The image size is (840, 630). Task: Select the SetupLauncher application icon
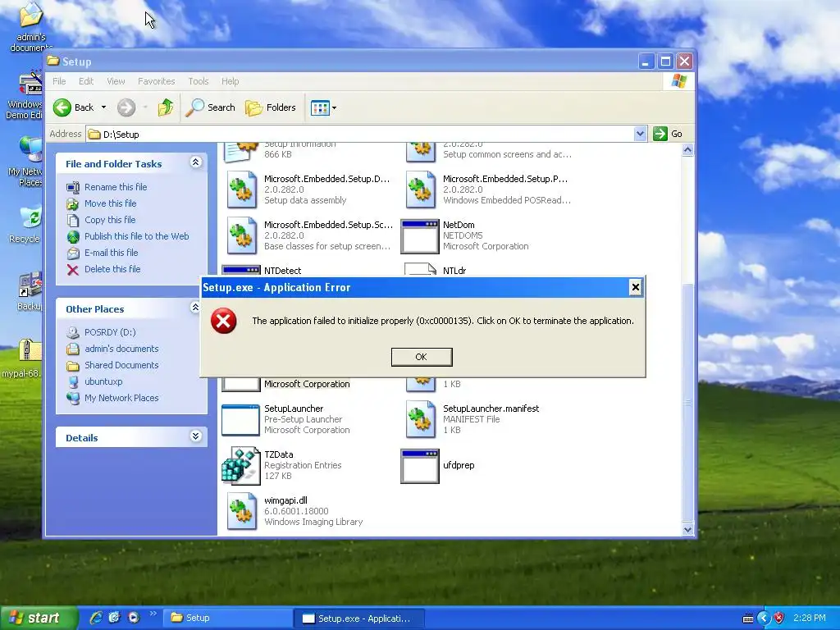(240, 419)
